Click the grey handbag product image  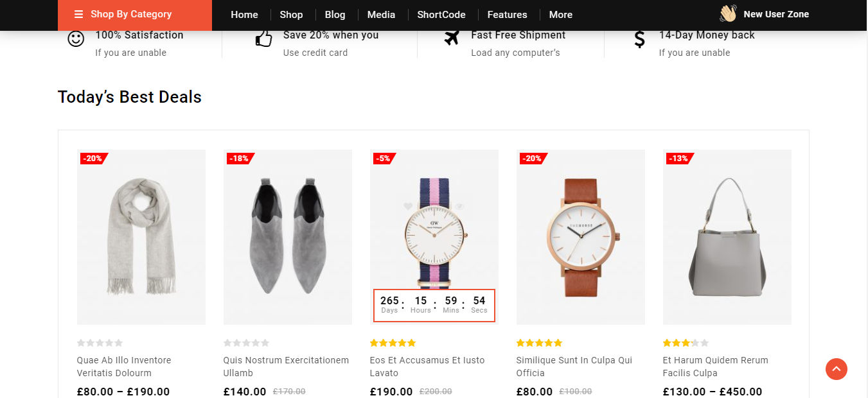[x=727, y=237]
